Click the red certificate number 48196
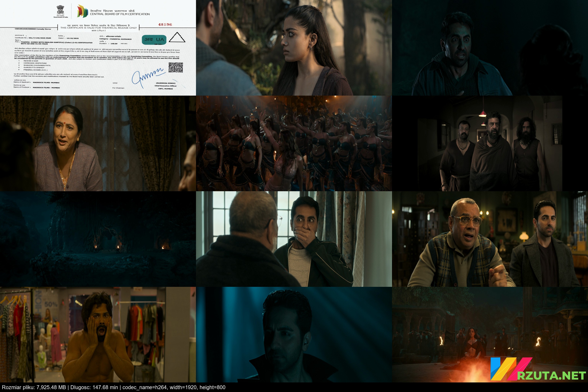 point(165,24)
